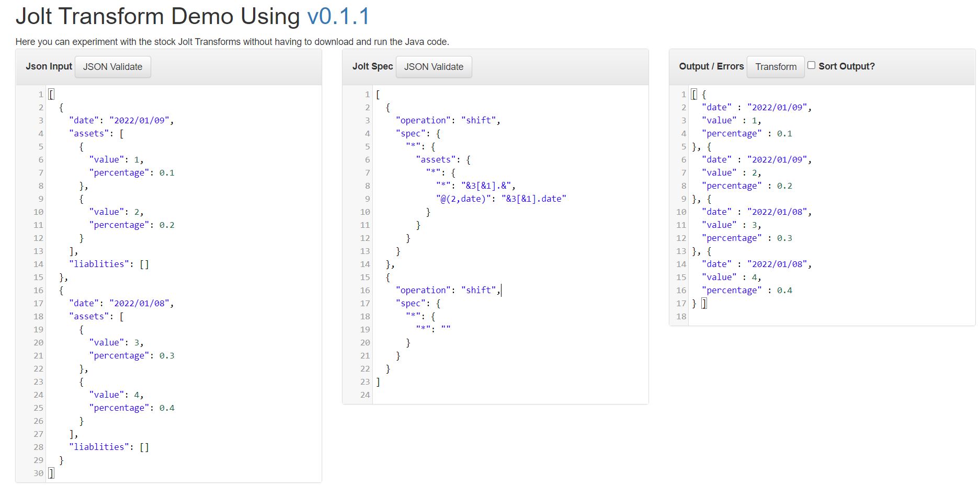Click the Jolt Spec panel heading
The width and height of the screenshot is (980, 486).
[372, 66]
